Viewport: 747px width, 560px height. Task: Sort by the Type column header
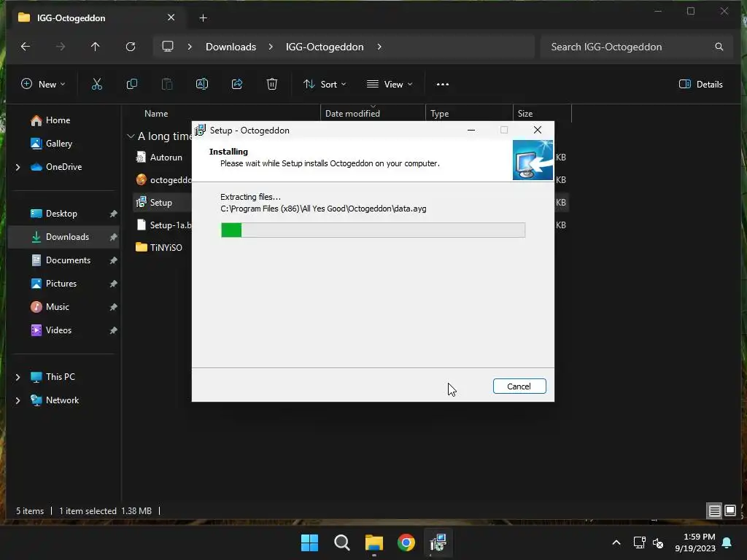(x=439, y=114)
